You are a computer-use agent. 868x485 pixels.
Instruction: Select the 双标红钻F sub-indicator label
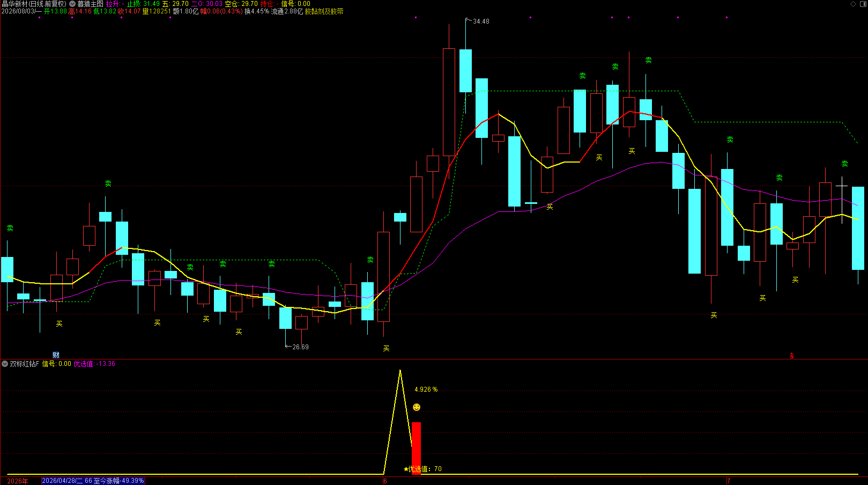tap(25, 364)
